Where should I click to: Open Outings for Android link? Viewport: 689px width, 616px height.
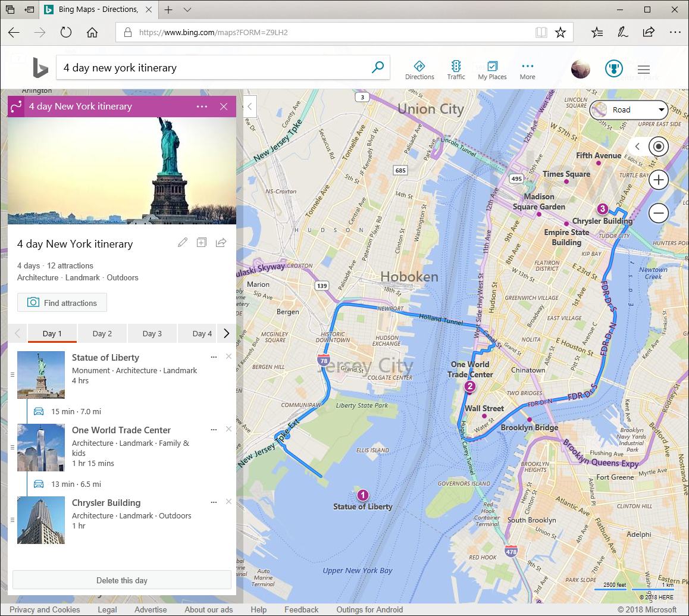click(369, 609)
